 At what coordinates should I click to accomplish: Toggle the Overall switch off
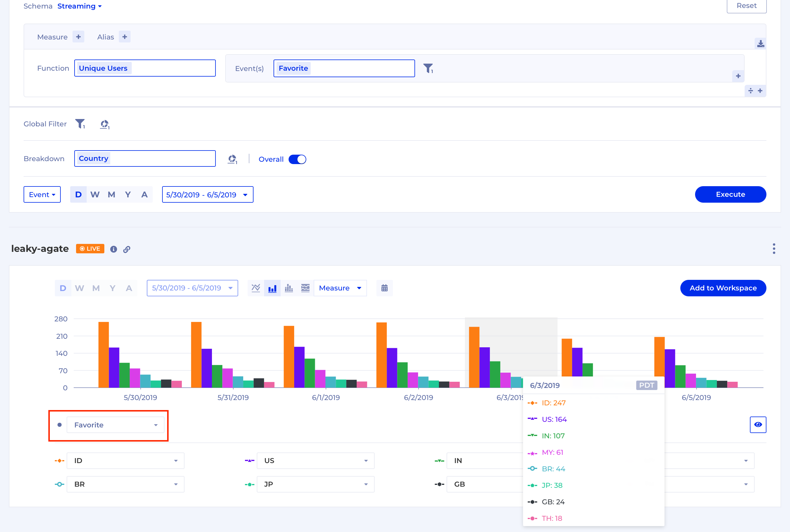tap(297, 159)
